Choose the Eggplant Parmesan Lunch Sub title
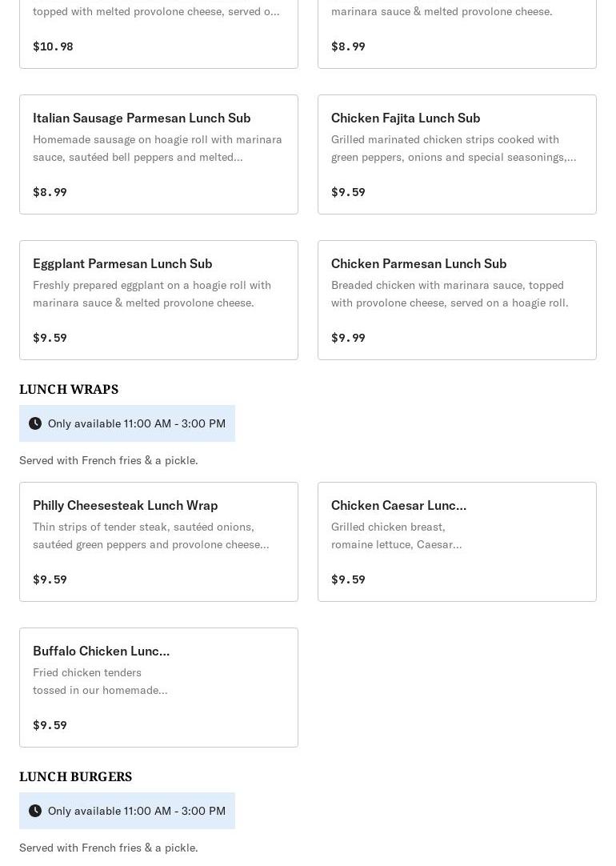The width and height of the screenshot is (616, 866). click(x=122, y=263)
